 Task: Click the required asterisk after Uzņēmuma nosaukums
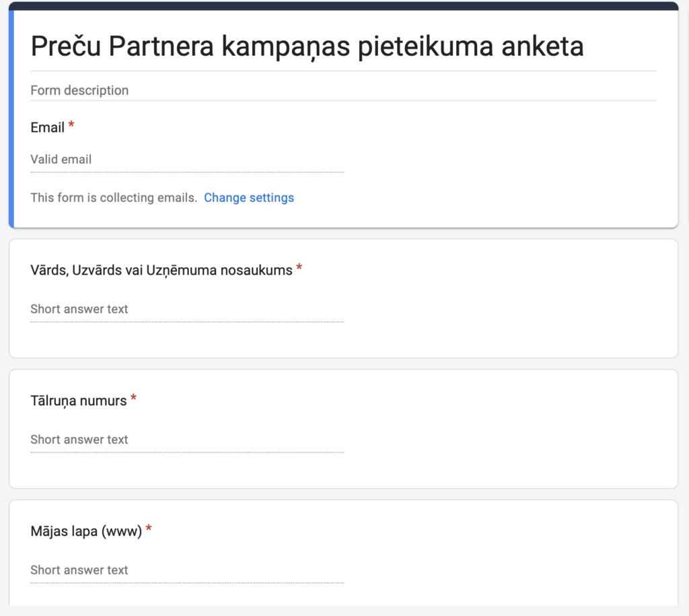point(299,269)
